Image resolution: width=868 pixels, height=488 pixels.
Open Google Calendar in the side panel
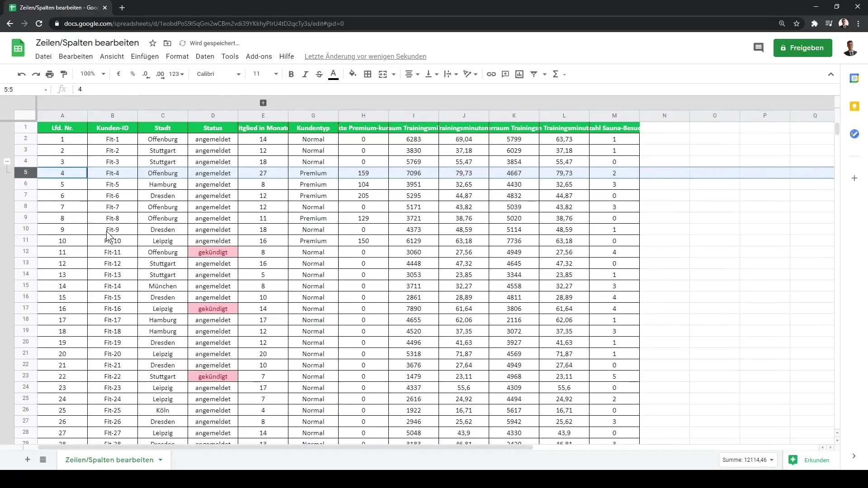click(854, 78)
